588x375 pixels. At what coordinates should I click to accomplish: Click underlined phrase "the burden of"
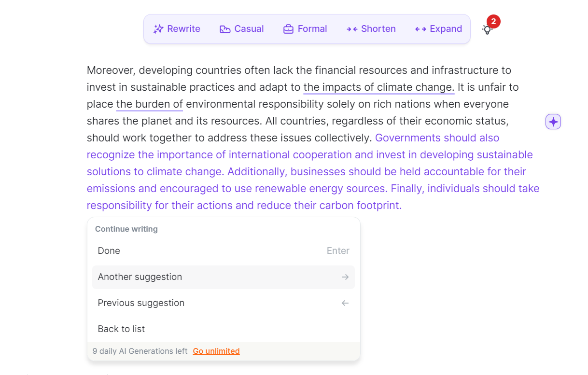pyautogui.click(x=150, y=104)
